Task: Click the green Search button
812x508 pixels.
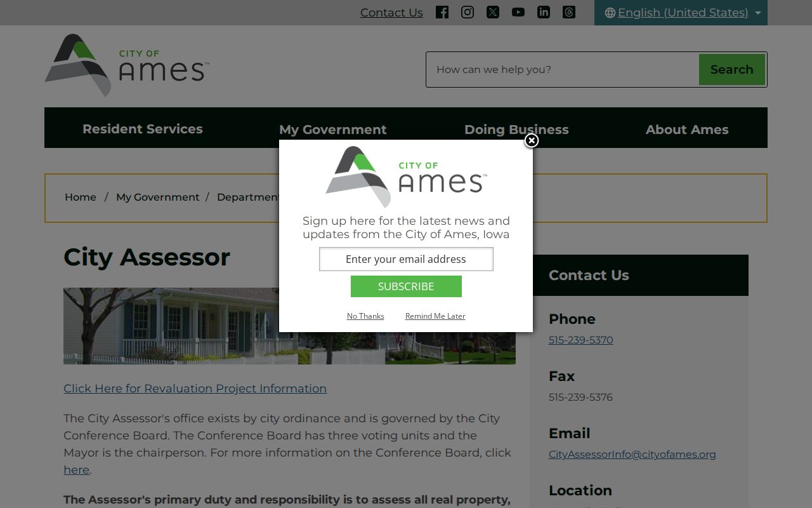Action: pyautogui.click(x=732, y=69)
